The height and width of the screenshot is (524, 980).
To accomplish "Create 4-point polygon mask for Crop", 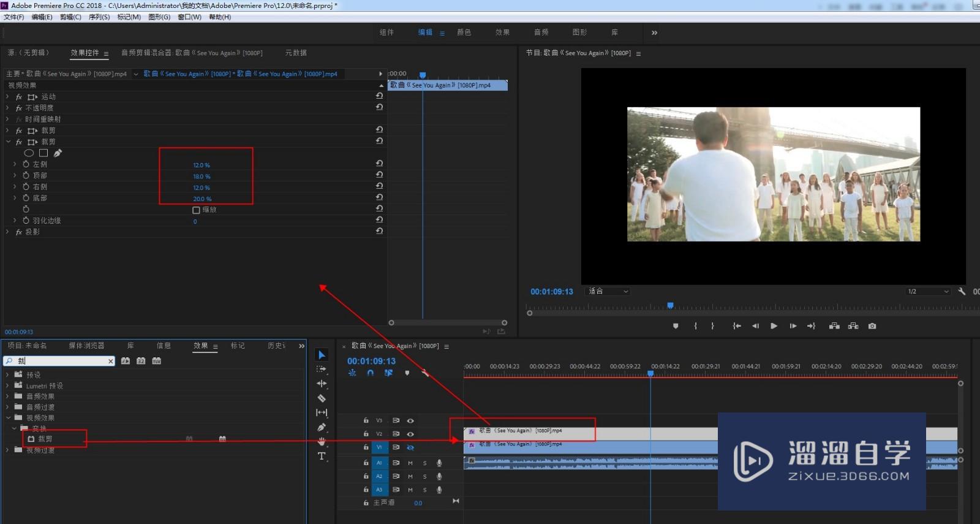I will click(43, 153).
